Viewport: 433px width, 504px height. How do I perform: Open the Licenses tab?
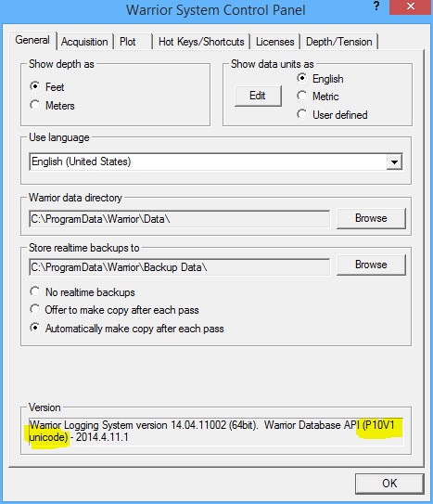point(275,42)
